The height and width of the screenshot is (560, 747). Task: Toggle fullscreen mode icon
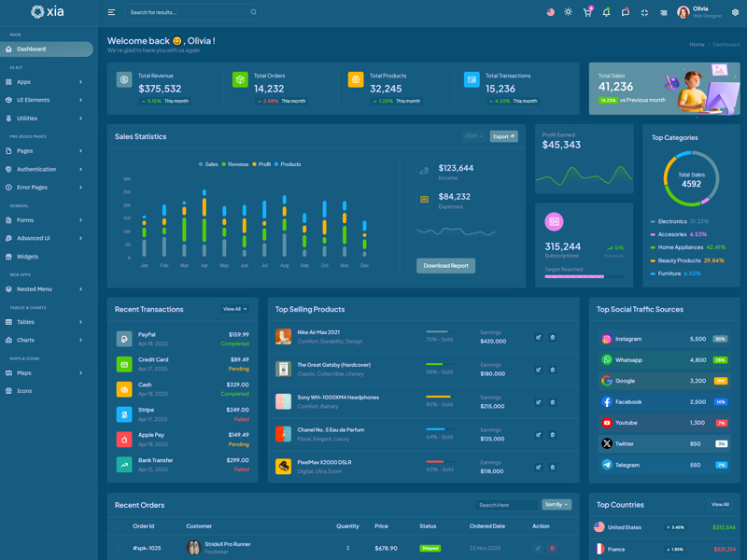click(644, 12)
